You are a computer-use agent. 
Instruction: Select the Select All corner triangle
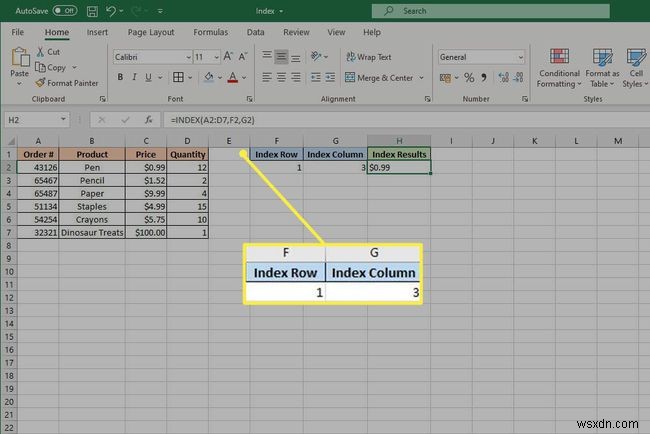coord(10,141)
